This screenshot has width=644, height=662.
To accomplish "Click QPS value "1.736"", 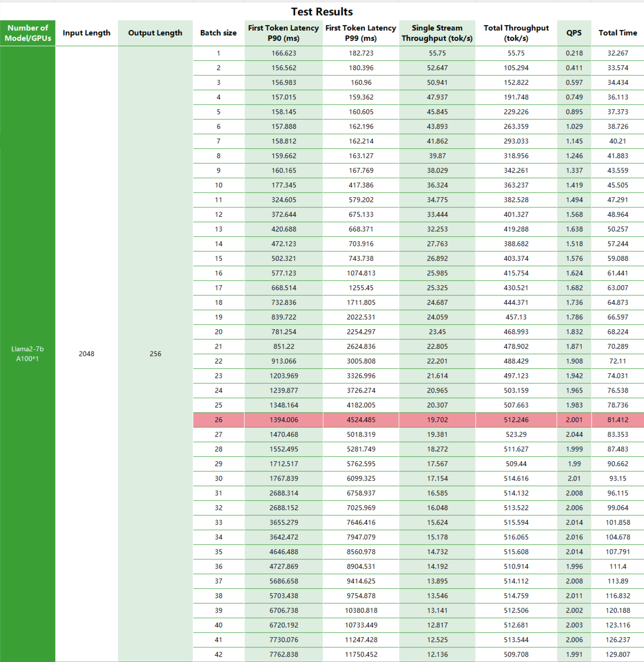I will pyautogui.click(x=574, y=303).
